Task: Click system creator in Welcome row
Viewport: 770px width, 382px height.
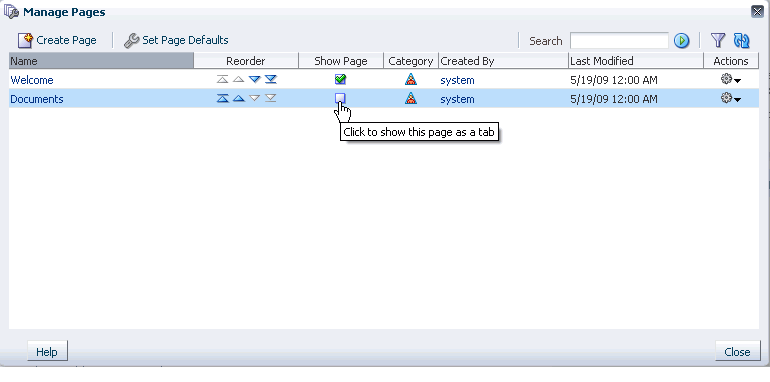Action: 457,80
